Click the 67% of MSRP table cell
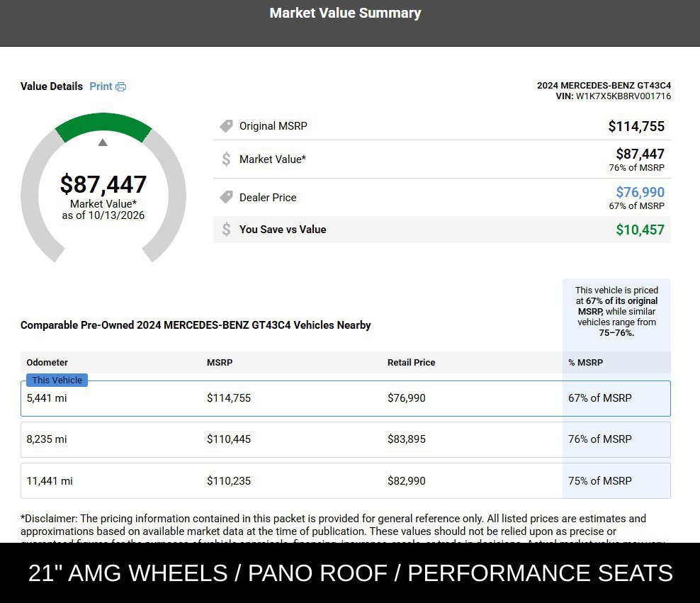This screenshot has height=603, width=700. click(x=599, y=398)
